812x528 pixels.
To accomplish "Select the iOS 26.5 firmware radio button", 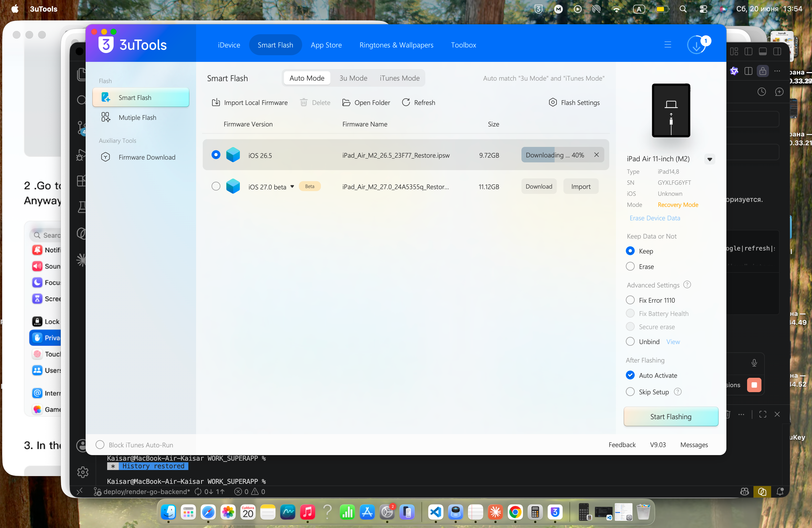I will point(216,155).
